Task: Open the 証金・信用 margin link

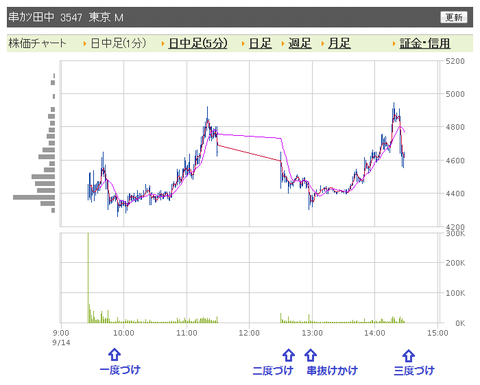Action: [425, 43]
